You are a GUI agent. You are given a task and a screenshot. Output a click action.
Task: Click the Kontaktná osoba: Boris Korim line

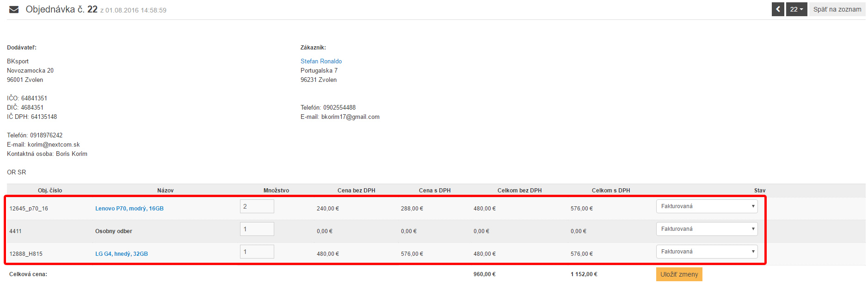pos(47,154)
